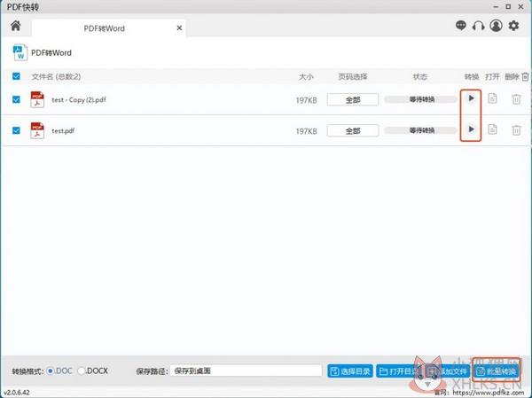The width and height of the screenshot is (532, 398).
Task: Open converted file for test.pdf
Action: pos(492,129)
